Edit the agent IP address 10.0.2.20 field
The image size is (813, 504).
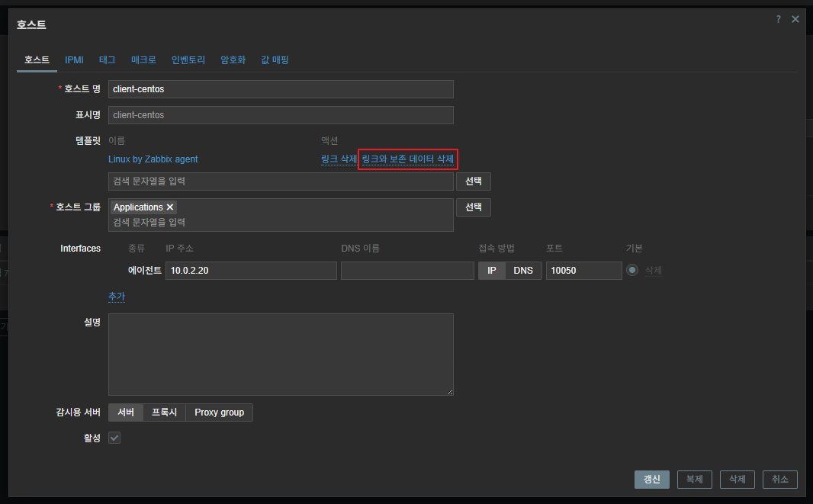coord(251,271)
